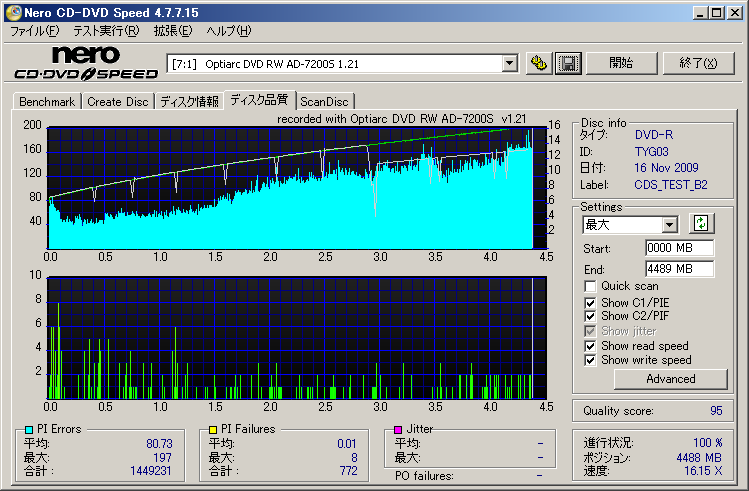
Task: Open the テスト実行(R) menu
Action: [x=106, y=31]
